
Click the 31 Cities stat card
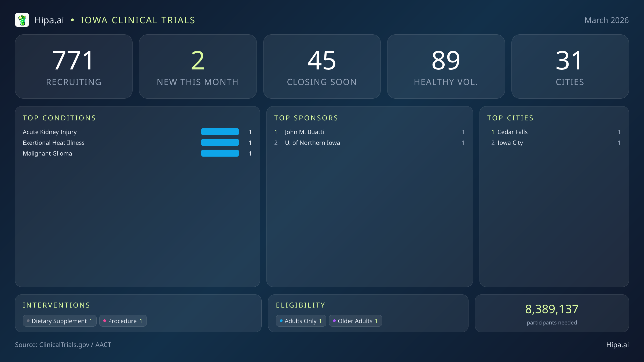[570, 66]
